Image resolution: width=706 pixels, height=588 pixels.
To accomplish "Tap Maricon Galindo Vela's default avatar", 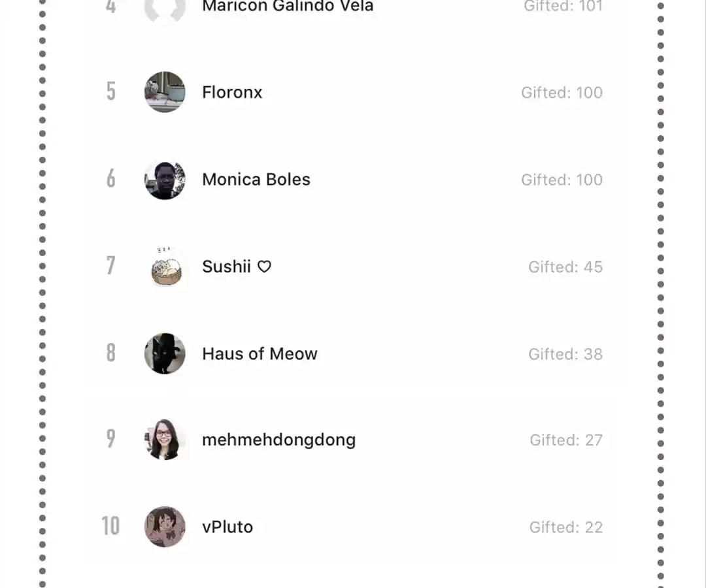I will point(165,9).
